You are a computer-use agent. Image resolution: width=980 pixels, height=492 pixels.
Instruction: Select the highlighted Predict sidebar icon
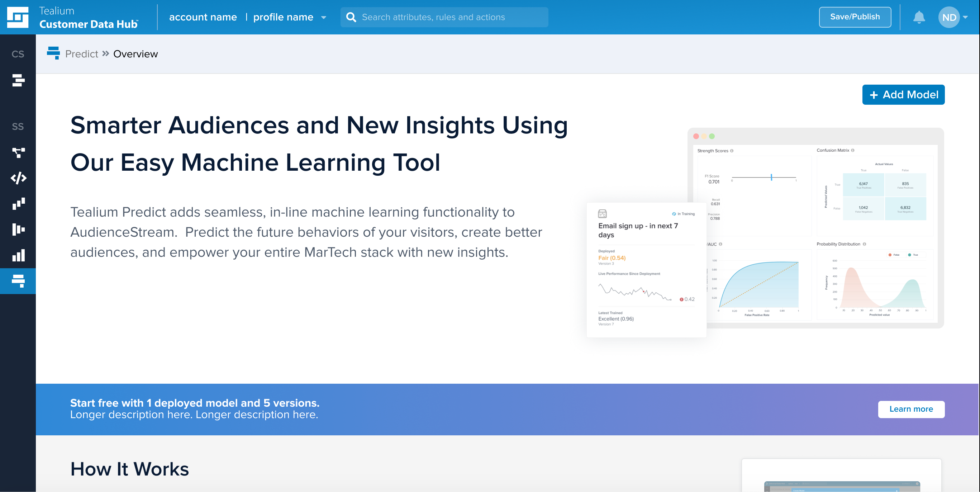[18, 281]
